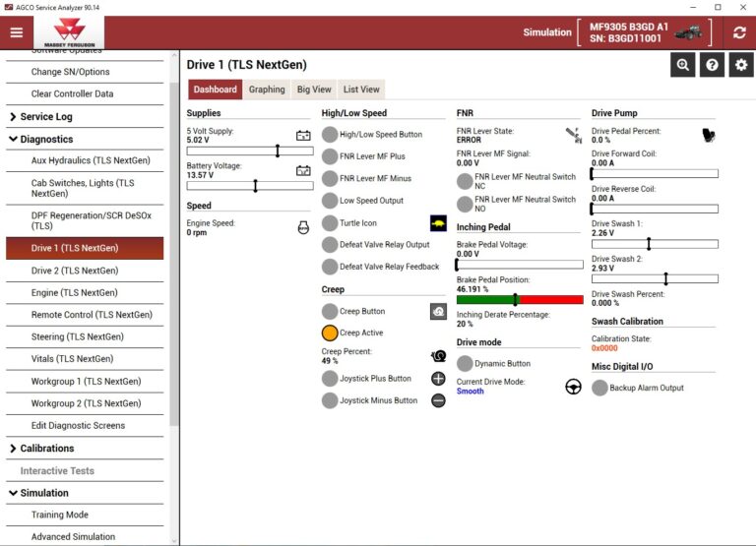The image size is (756, 546).
Task: Toggle Dynamic Button indicator
Action: click(x=465, y=363)
